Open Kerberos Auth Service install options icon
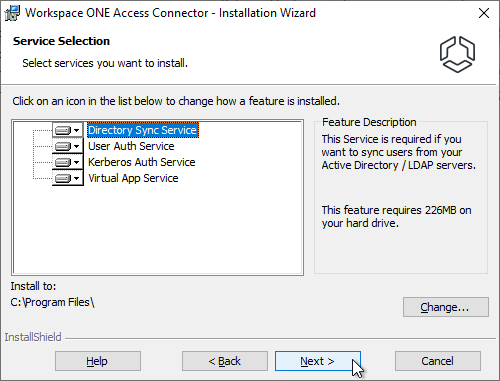The width and height of the screenshot is (500, 381). (x=68, y=162)
